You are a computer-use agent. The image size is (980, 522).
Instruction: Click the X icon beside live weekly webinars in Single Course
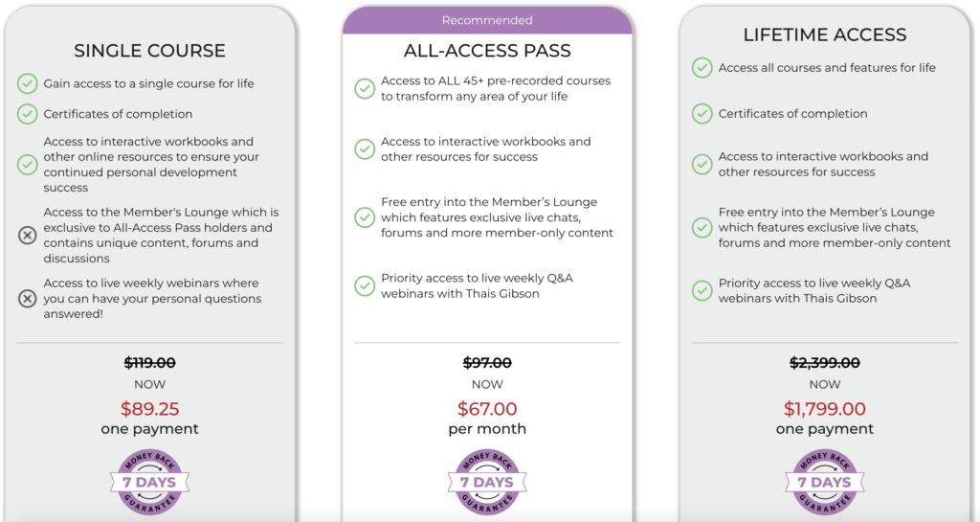[x=27, y=298]
